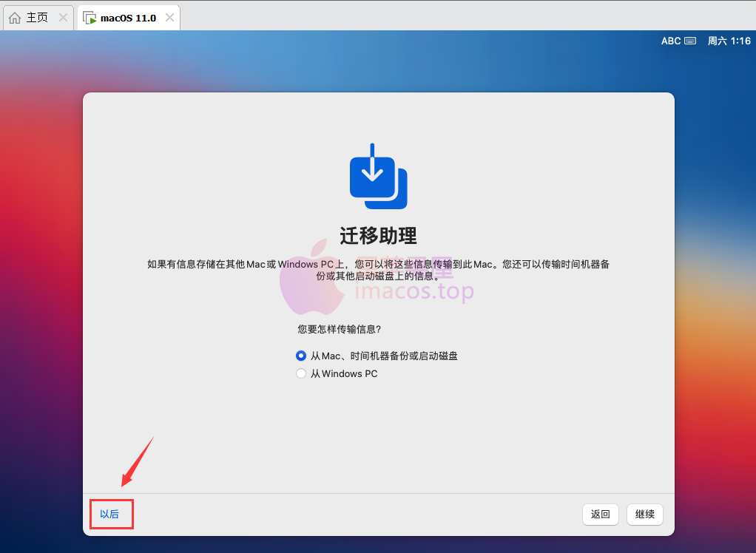The height and width of the screenshot is (553, 756).
Task: Close the 主页 tab
Action: coord(63,18)
